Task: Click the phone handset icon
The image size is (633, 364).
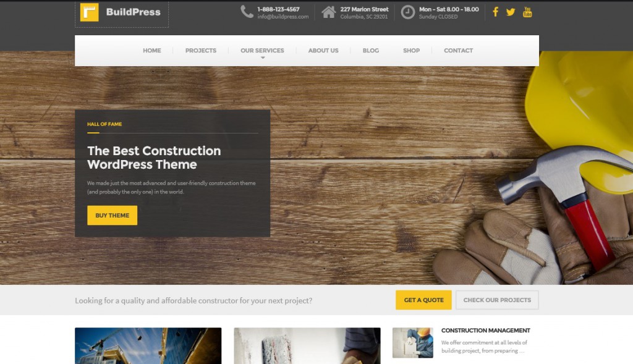Action: click(247, 12)
